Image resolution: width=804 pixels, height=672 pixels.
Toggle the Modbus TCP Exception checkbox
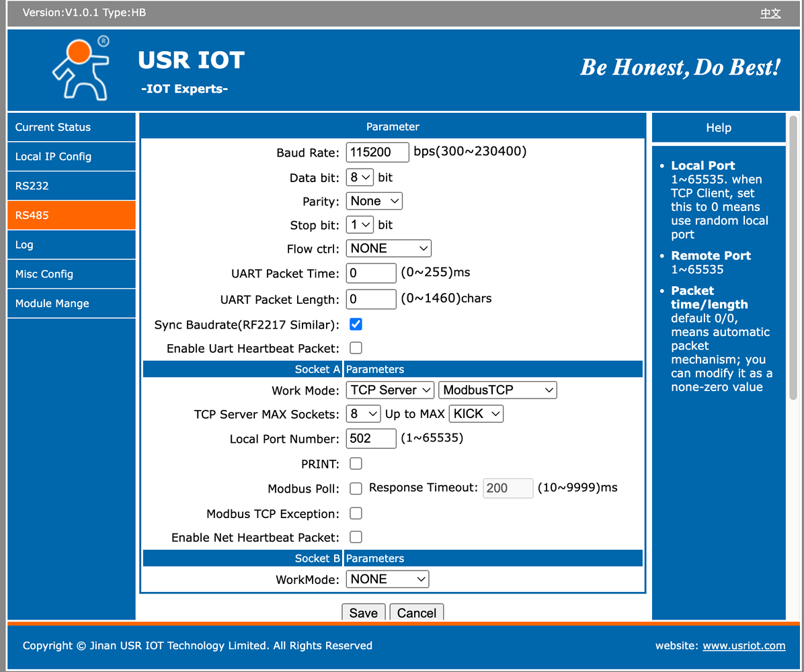[356, 513]
